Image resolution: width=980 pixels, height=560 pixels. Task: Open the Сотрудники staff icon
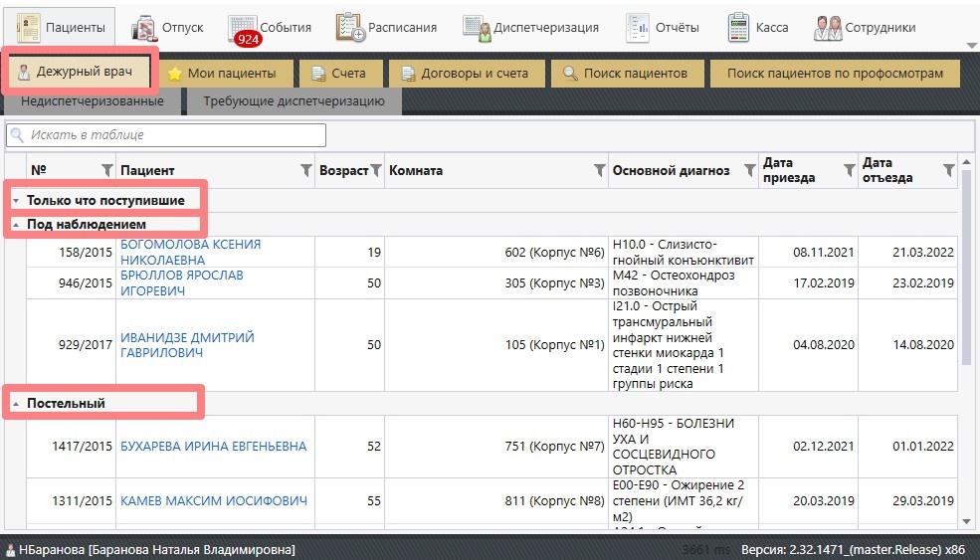click(x=828, y=27)
